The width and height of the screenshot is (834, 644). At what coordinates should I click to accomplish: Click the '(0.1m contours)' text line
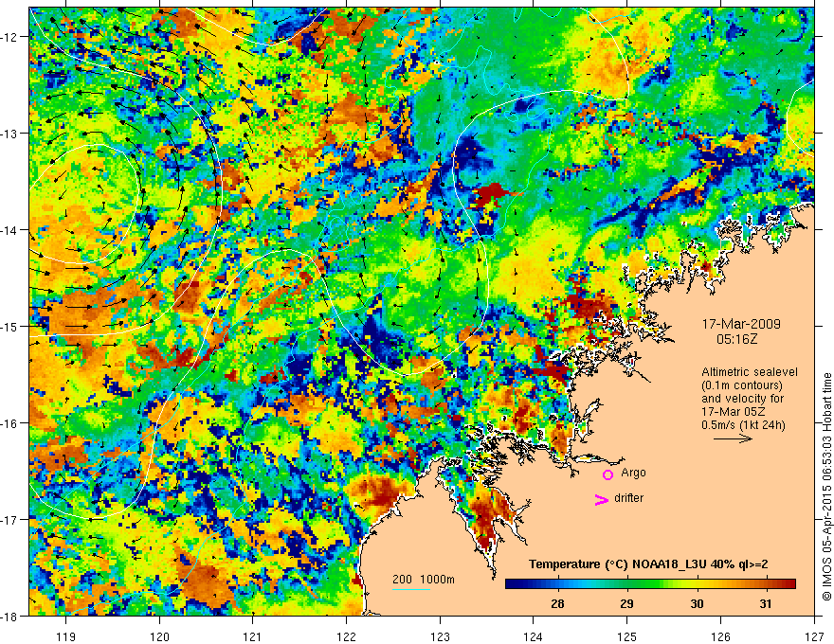pos(742,385)
